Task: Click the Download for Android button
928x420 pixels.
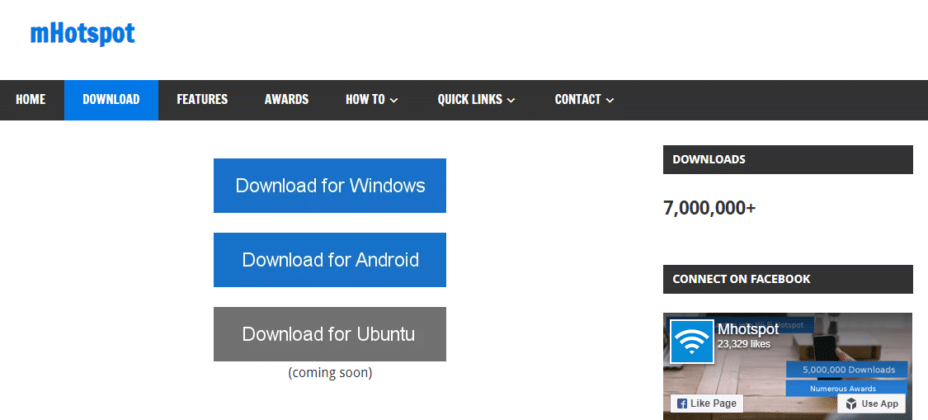Action: point(330,260)
